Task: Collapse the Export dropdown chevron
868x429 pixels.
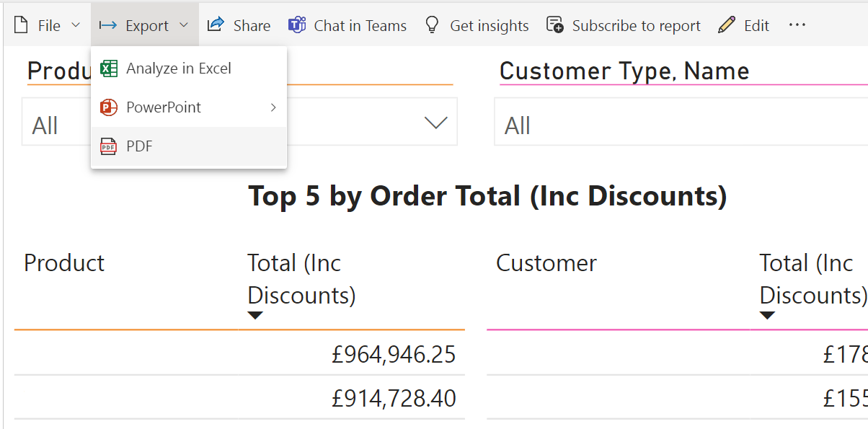Action: click(184, 26)
